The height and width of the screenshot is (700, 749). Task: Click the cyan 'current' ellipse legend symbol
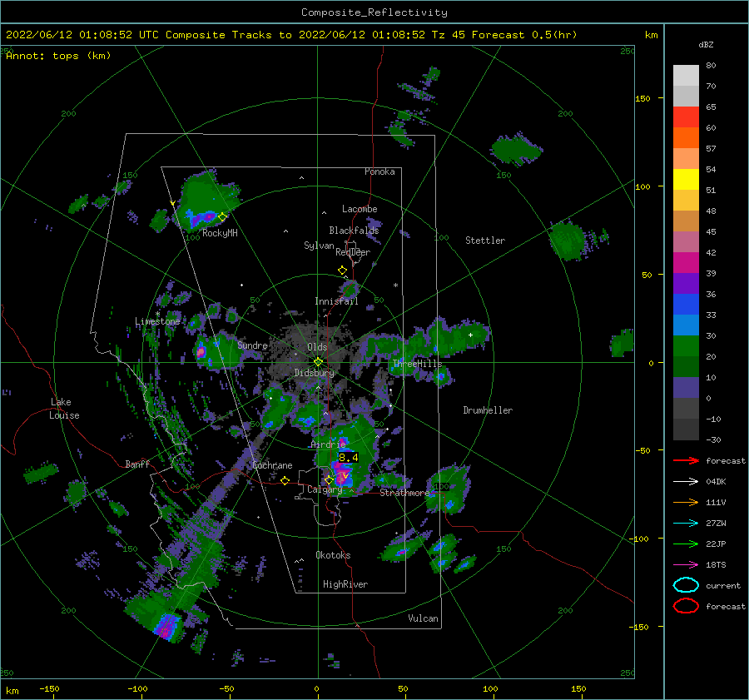point(686,585)
